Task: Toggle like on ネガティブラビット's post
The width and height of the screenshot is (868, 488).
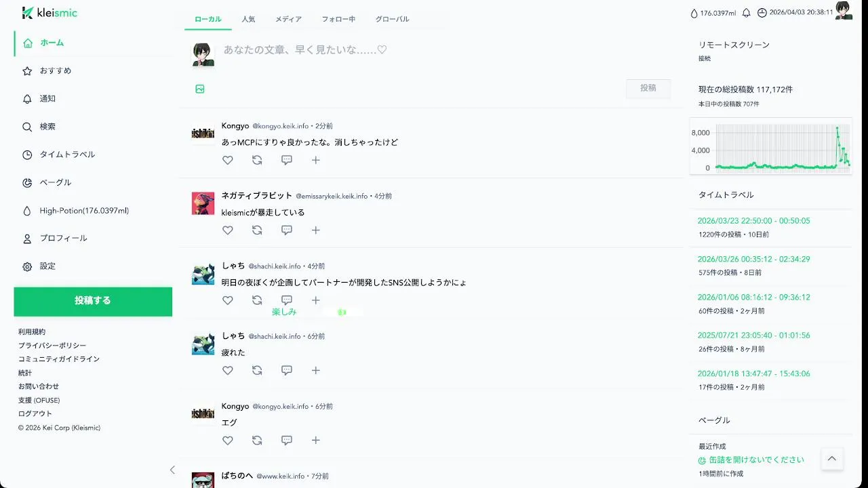Action: pos(228,230)
